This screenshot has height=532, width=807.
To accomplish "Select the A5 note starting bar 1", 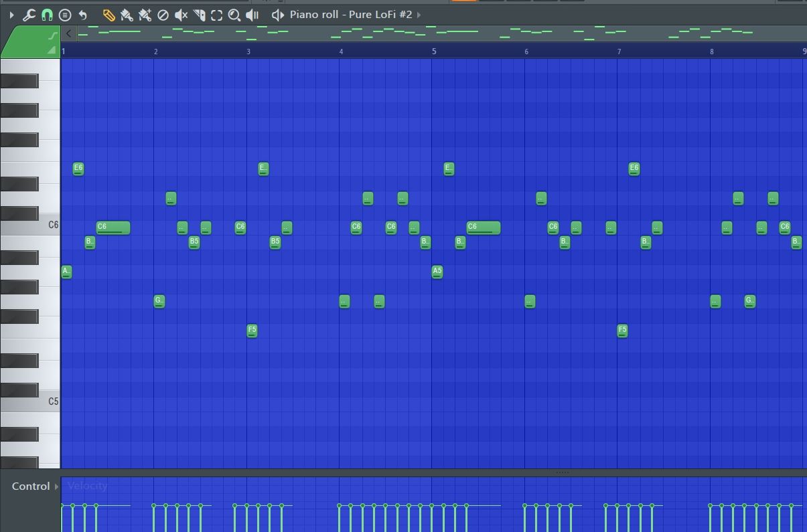I will (66, 272).
